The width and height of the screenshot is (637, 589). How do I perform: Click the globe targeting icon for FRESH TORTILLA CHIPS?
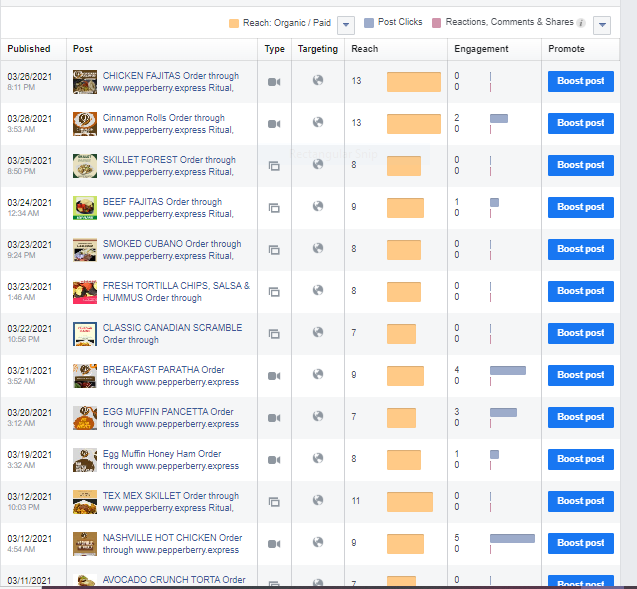click(318, 290)
